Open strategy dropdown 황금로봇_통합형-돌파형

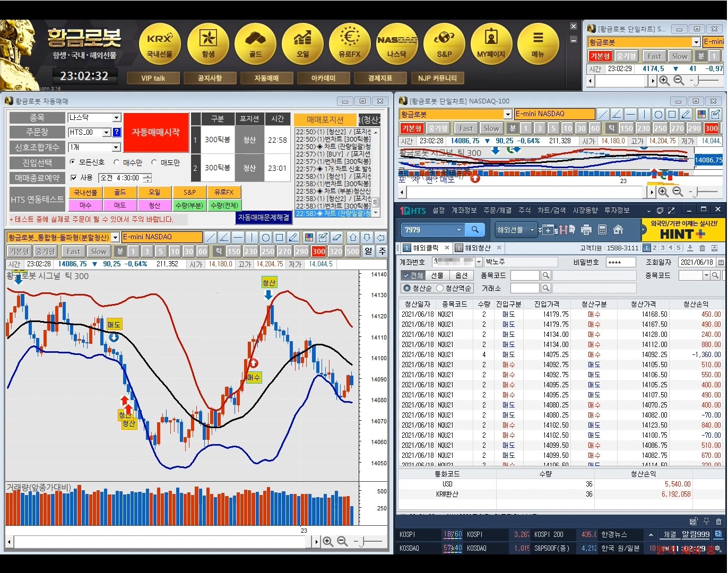[x=115, y=237]
